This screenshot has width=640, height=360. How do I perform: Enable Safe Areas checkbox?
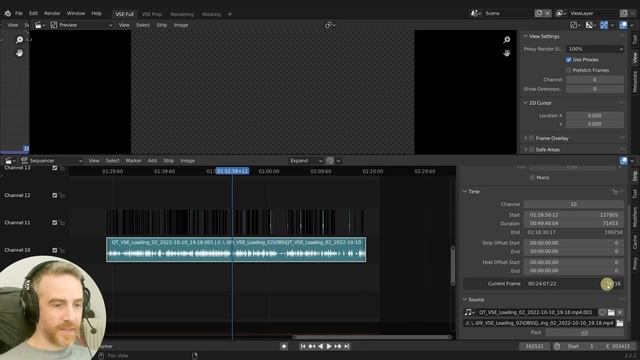click(x=532, y=150)
